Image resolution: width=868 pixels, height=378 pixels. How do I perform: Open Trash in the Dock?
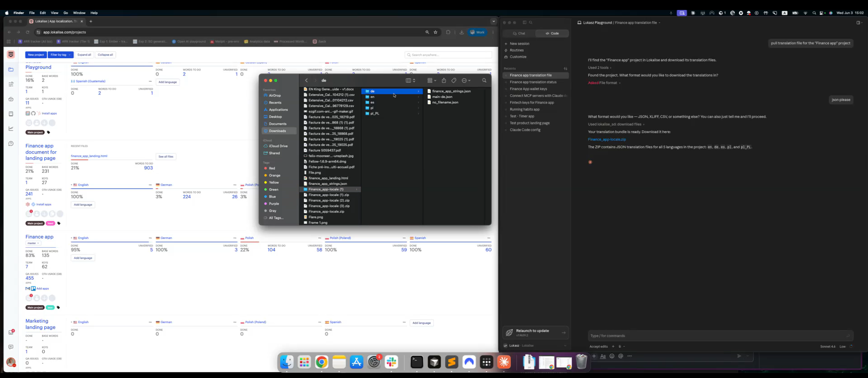tap(581, 362)
